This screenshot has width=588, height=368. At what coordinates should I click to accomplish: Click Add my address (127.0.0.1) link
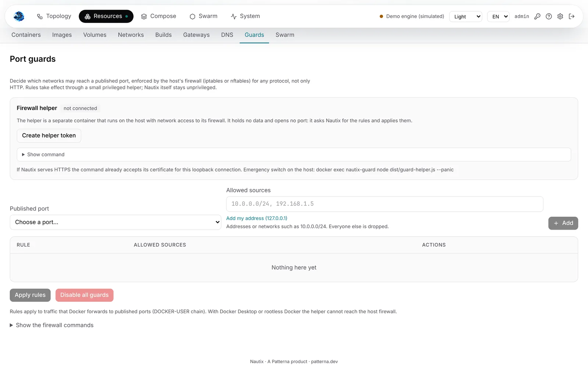257,218
